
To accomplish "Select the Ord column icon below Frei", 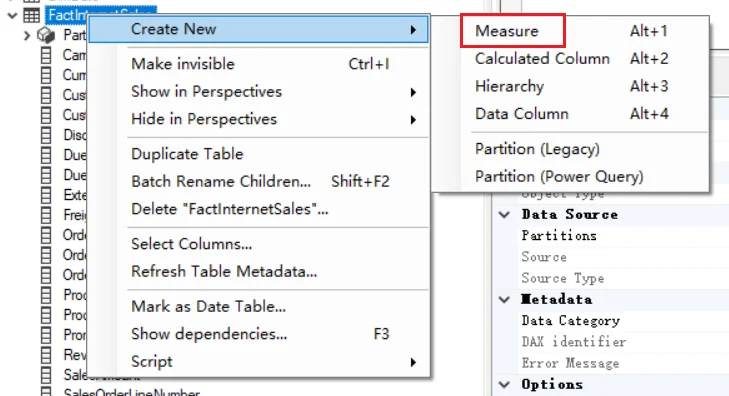I will point(46,235).
